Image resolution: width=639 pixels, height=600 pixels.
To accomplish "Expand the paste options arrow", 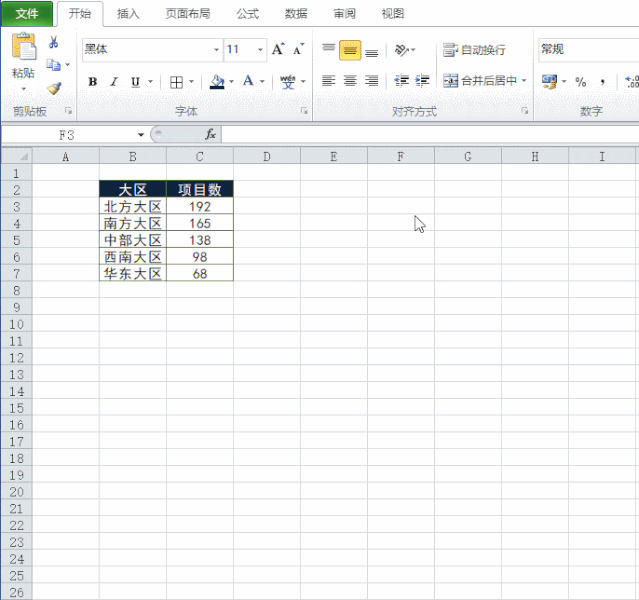I will tap(24, 89).
